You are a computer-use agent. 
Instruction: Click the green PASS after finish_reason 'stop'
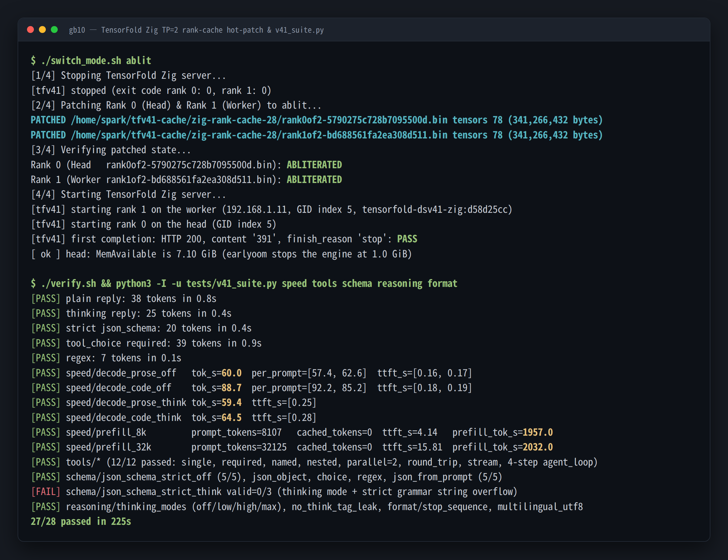[x=407, y=239]
